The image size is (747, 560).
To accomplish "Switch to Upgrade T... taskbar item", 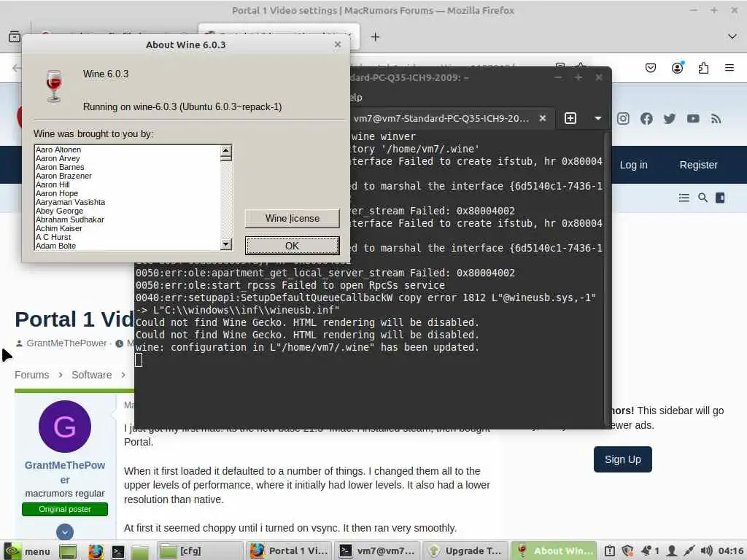I will [465, 551].
